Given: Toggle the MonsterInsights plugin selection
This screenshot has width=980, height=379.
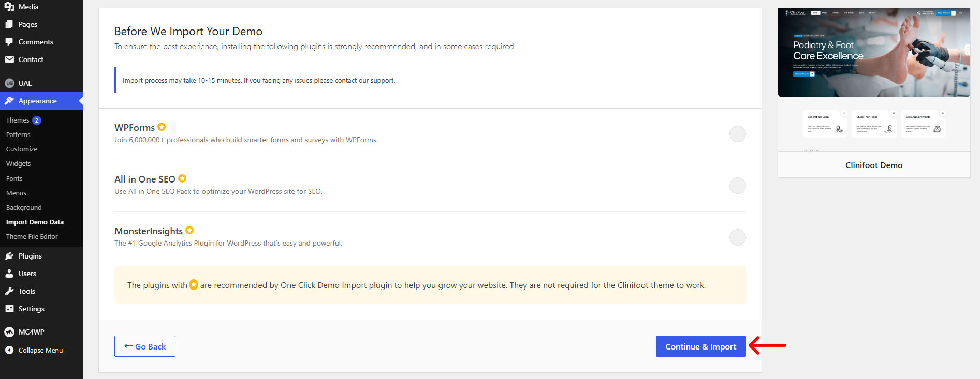Looking at the screenshot, I should (x=737, y=237).
